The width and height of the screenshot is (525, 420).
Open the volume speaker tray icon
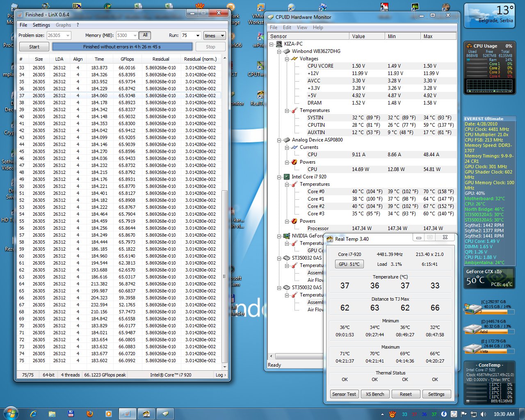coord(484,414)
